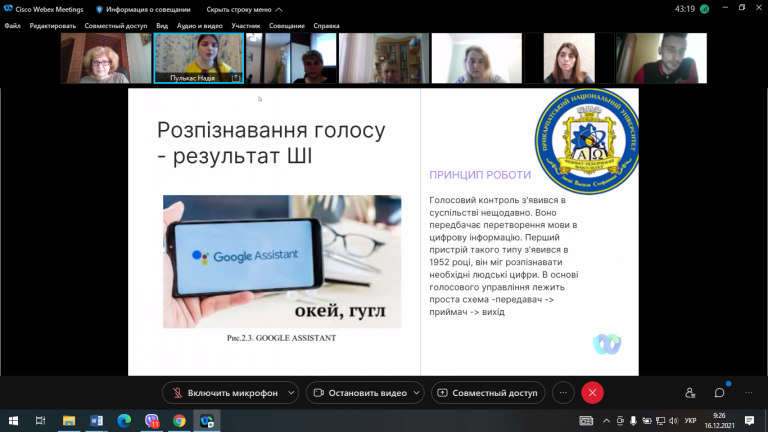Open Google Chrome from the taskbar
The height and width of the screenshot is (432, 768).
[x=179, y=421]
